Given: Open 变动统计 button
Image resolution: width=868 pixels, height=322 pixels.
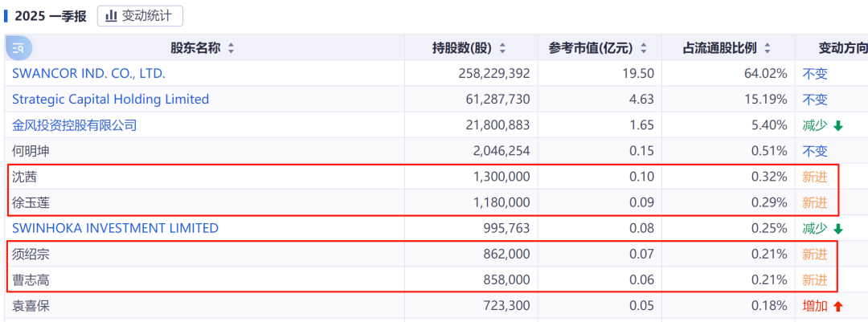Looking at the screenshot, I should click(140, 16).
